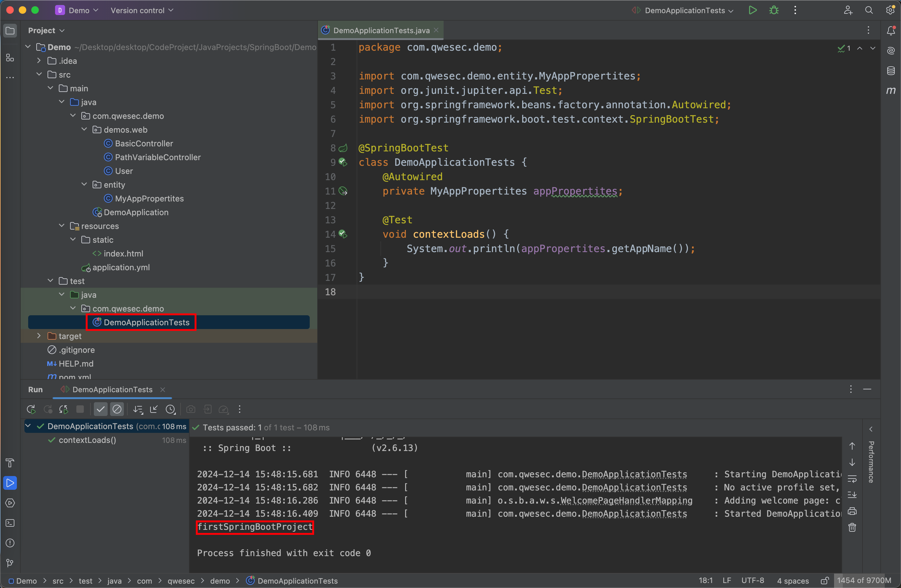Image resolution: width=901 pixels, height=588 pixels.
Task: Open the Maven tool window
Action: click(x=891, y=90)
